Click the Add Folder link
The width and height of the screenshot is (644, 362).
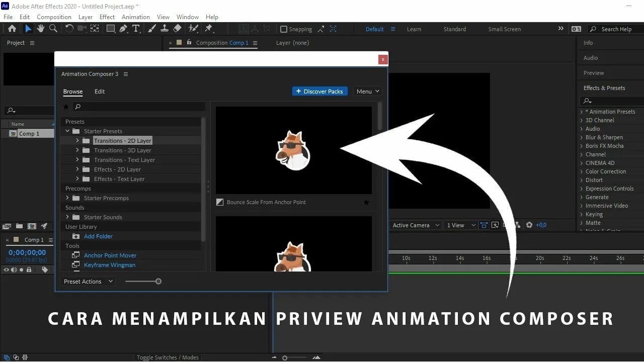[98, 236]
